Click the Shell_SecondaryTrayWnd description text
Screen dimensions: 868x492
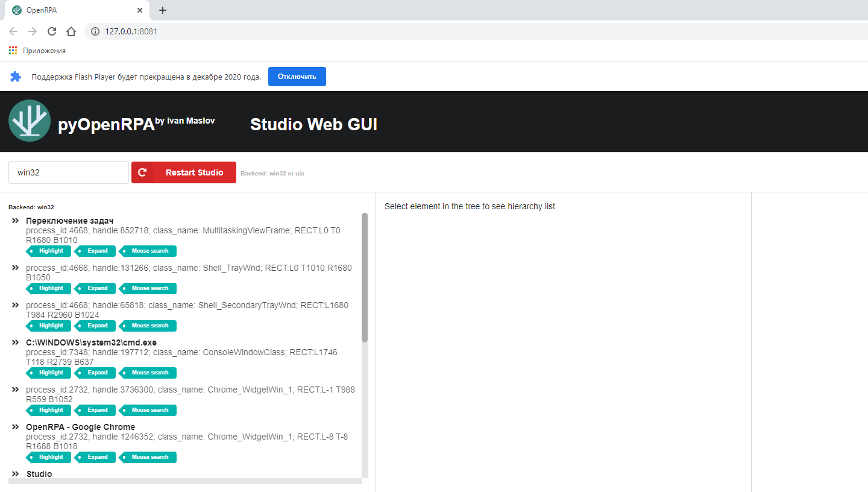pyautogui.click(x=187, y=310)
